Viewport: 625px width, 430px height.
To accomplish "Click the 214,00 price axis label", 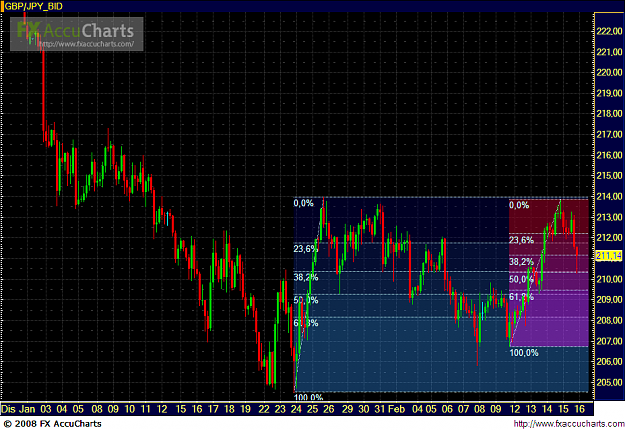I will point(609,196).
